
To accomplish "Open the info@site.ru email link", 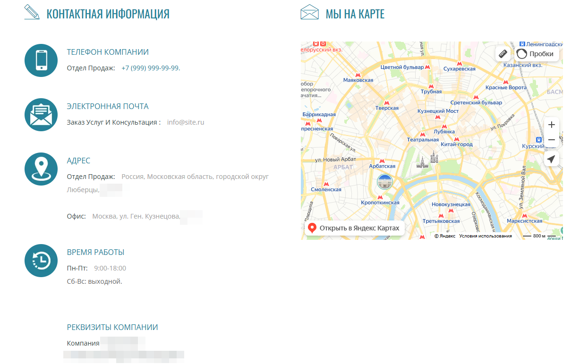I will click(186, 122).
